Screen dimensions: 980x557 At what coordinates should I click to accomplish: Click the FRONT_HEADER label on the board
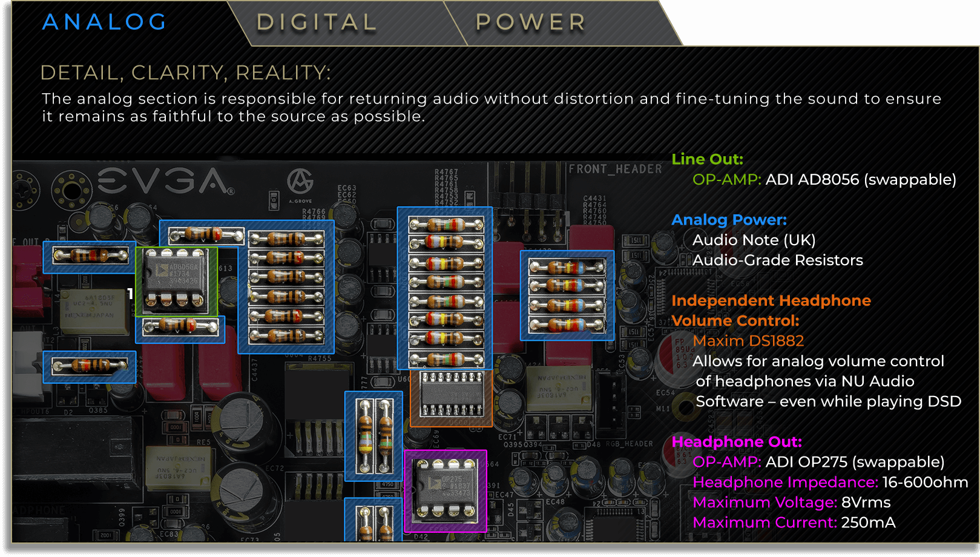(615, 169)
